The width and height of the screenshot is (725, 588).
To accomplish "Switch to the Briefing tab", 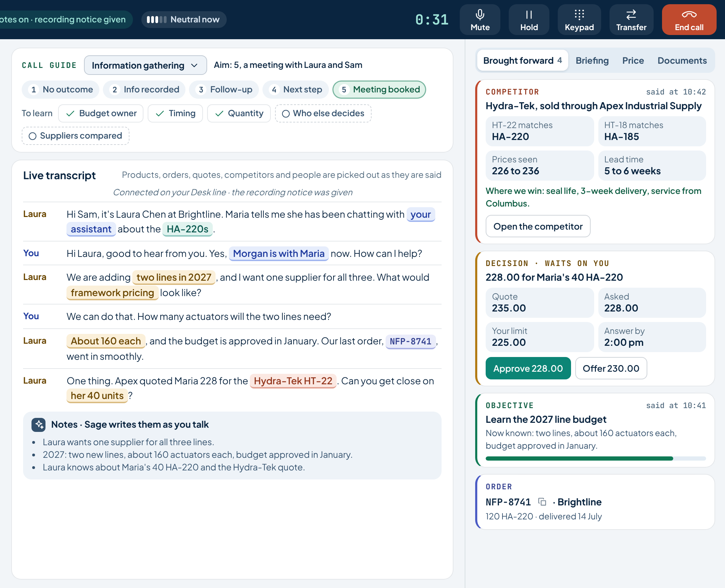I will (592, 61).
